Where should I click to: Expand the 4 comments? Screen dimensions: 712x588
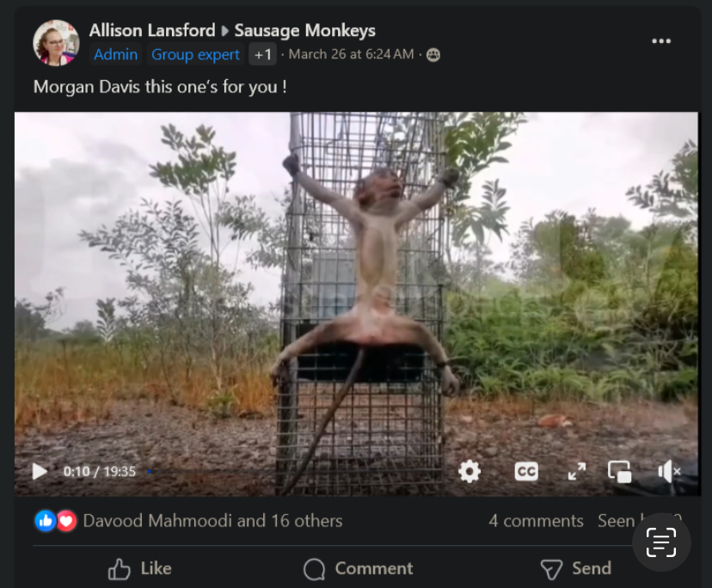[536, 520]
